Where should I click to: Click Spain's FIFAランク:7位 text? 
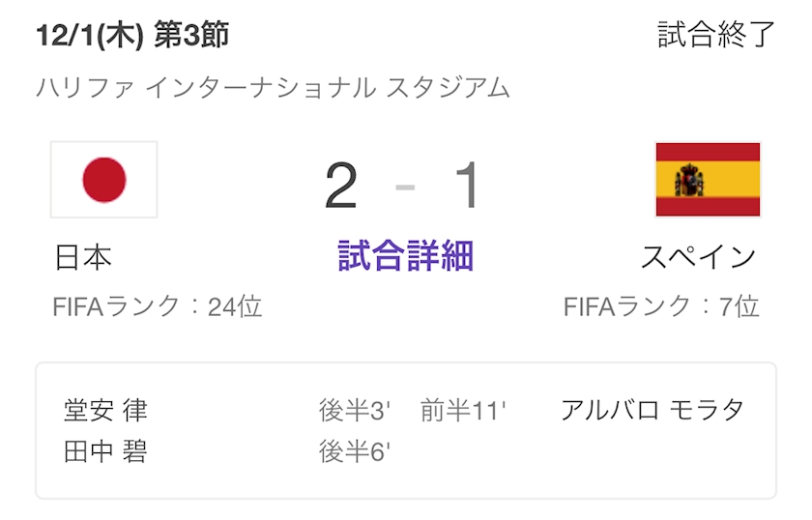tap(661, 306)
